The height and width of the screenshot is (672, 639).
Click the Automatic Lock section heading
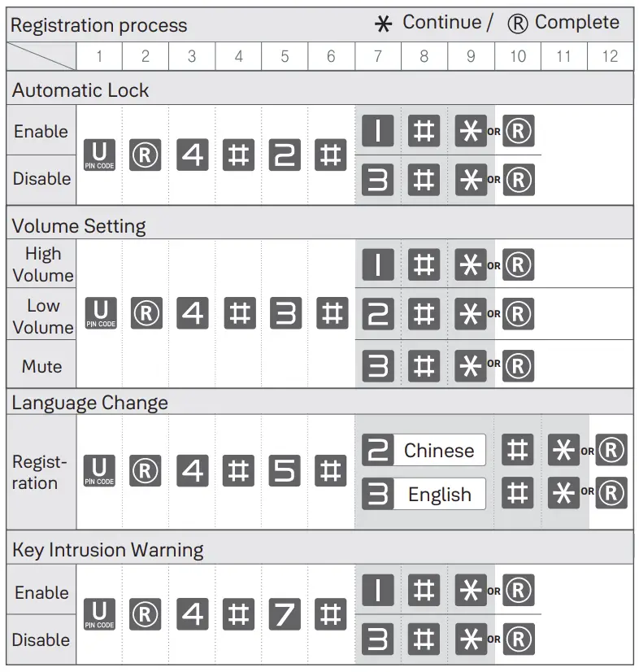[80, 90]
